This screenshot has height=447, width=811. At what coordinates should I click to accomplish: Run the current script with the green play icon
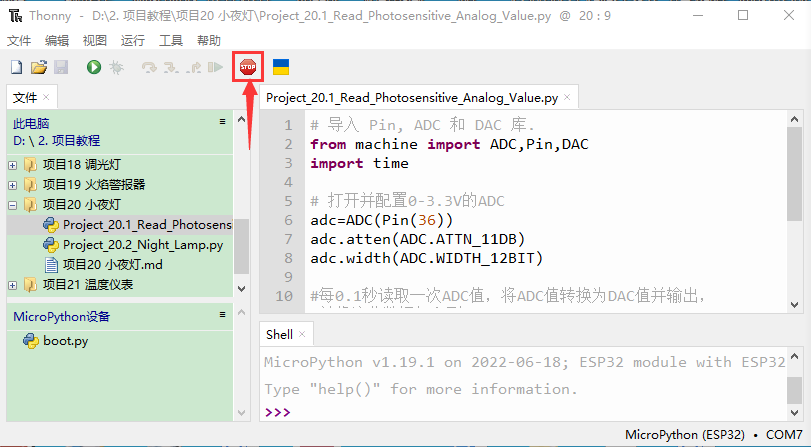pyautogui.click(x=93, y=67)
